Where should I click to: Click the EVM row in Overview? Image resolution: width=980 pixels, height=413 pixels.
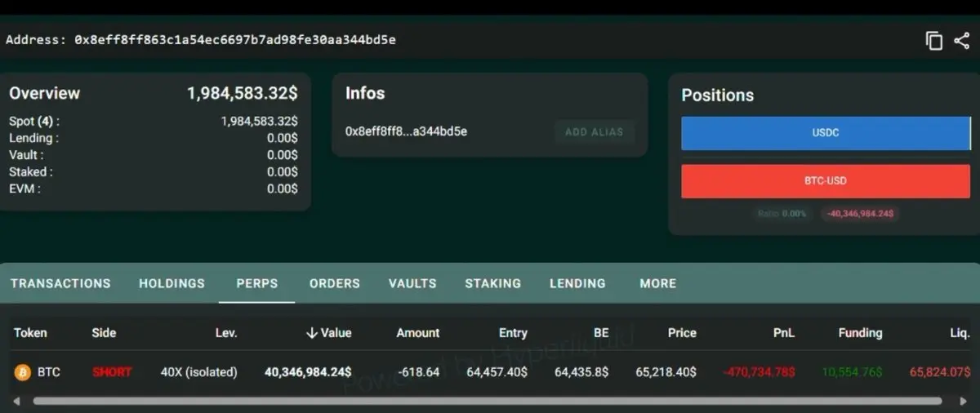(154, 189)
